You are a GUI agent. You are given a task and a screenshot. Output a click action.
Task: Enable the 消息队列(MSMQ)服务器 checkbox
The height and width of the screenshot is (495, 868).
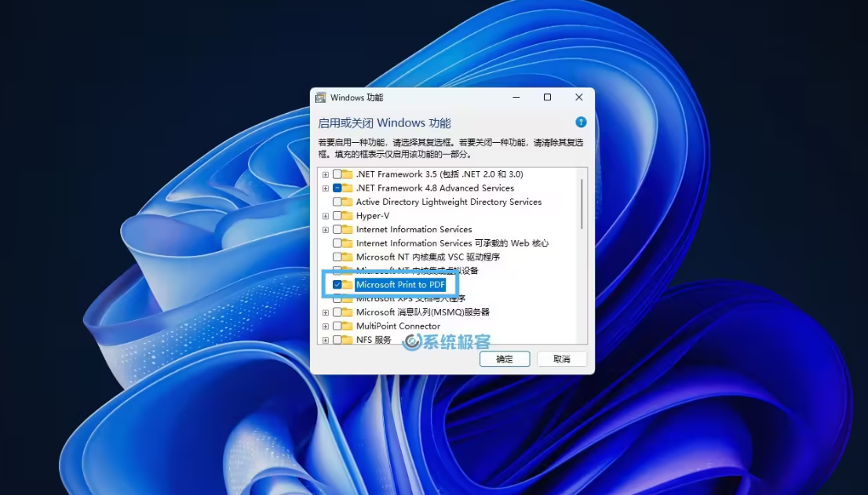click(x=337, y=312)
